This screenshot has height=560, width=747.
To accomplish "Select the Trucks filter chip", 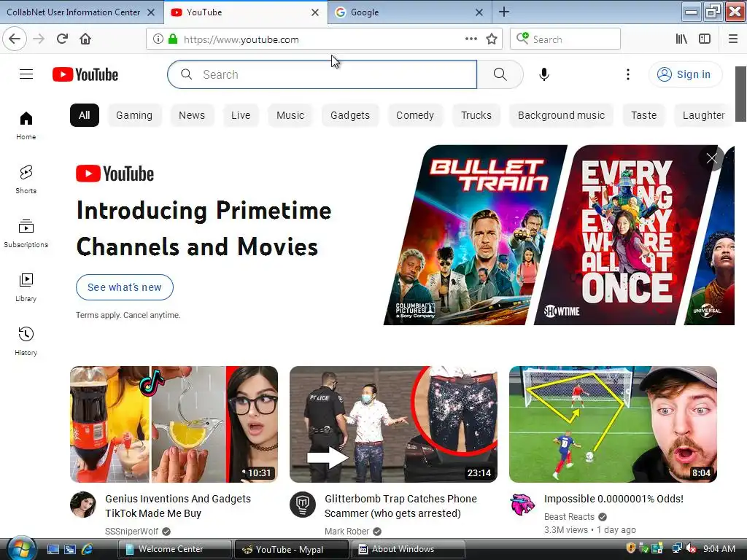I will [x=476, y=115].
